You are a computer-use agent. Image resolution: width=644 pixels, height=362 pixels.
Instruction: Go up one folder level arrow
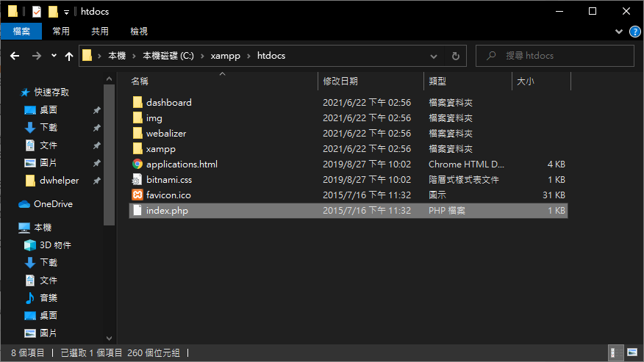click(x=69, y=57)
